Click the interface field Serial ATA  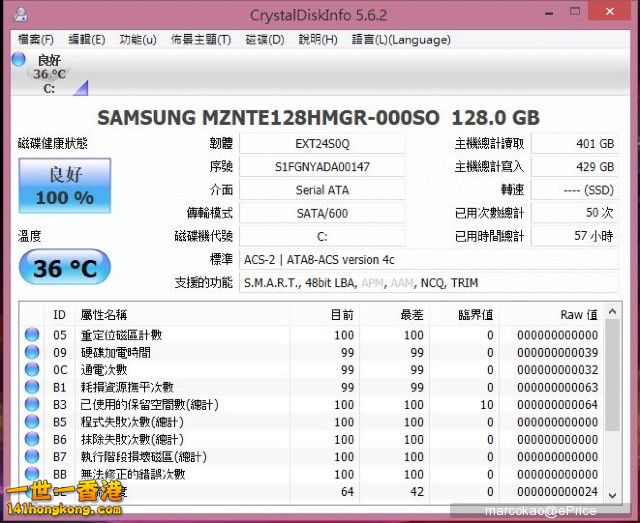coord(322,190)
